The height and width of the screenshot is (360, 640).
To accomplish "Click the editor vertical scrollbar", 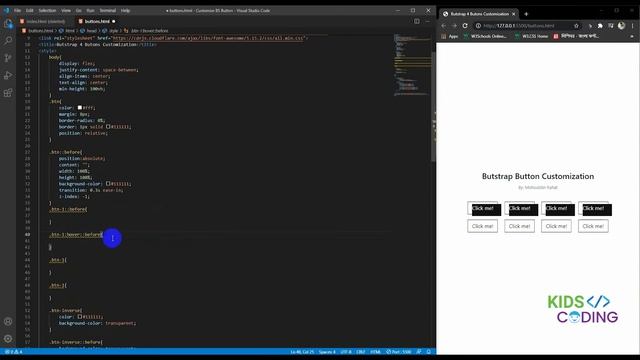I will tap(433, 106).
